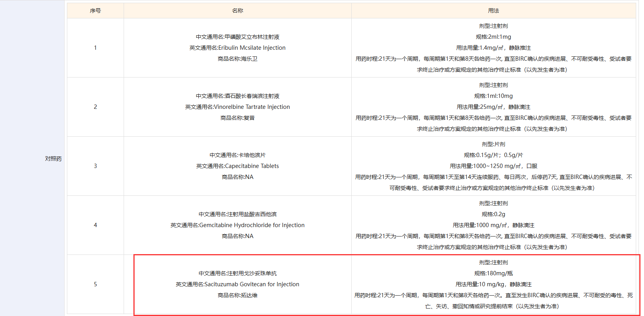
Task: Click the trade name '商品名称:拓达维'
Action: click(x=237, y=295)
